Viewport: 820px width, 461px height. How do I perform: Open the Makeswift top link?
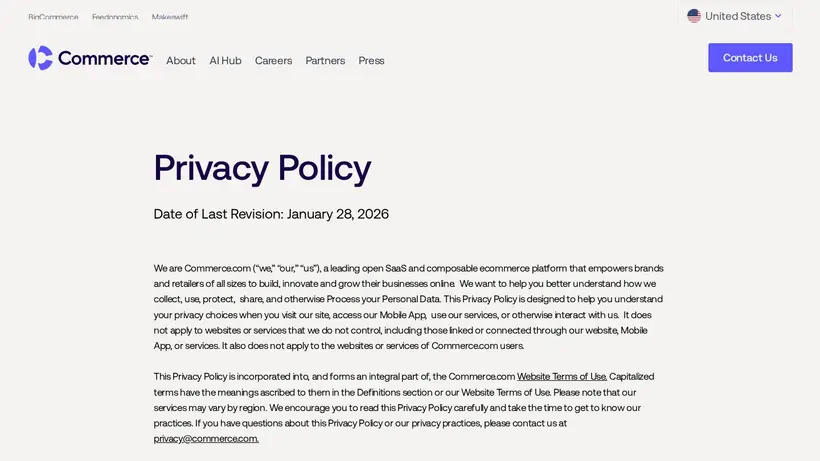click(170, 17)
